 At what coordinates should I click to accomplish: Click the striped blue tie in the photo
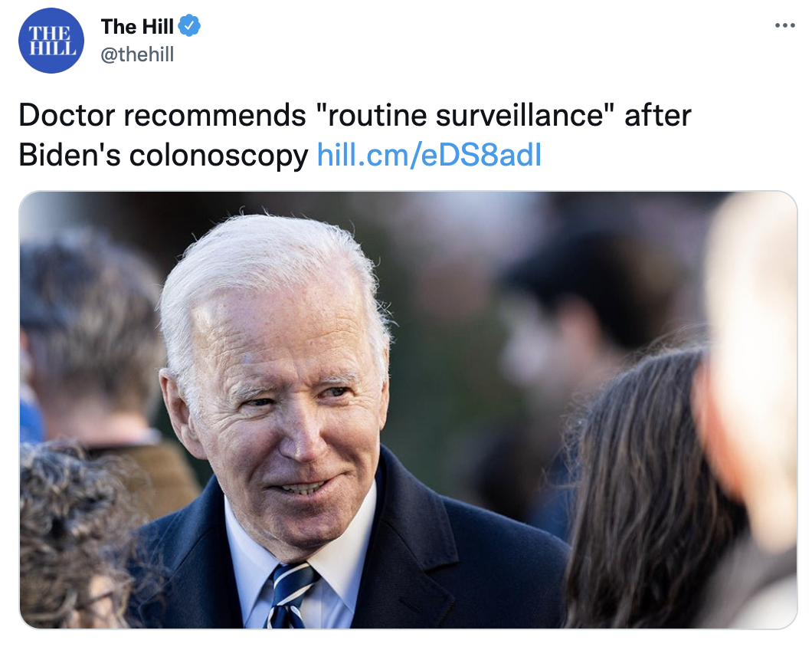tap(289, 596)
